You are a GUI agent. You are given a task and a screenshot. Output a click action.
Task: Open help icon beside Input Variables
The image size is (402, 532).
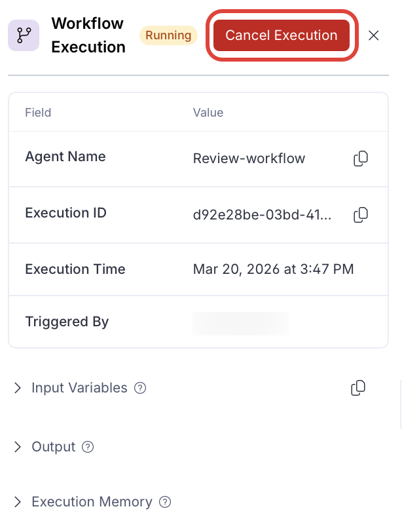[x=140, y=388]
